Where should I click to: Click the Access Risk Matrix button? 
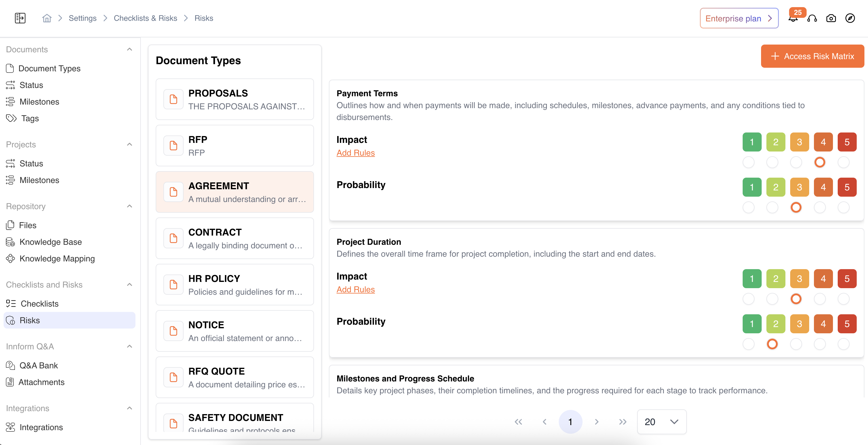pyautogui.click(x=812, y=56)
